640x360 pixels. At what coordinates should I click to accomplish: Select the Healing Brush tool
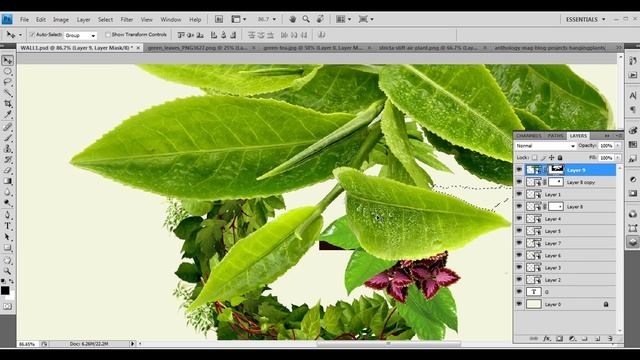[x=8, y=127]
